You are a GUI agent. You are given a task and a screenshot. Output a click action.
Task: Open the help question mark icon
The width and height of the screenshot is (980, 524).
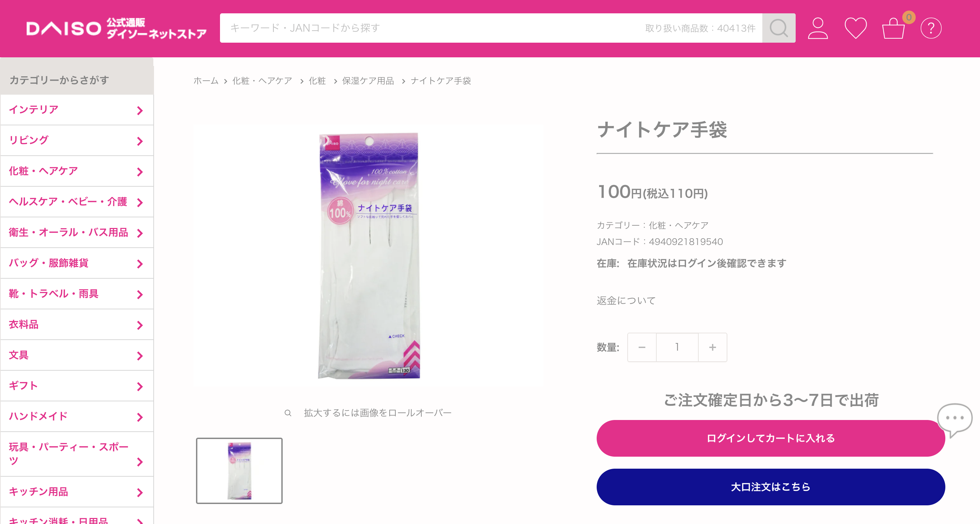pos(931,28)
